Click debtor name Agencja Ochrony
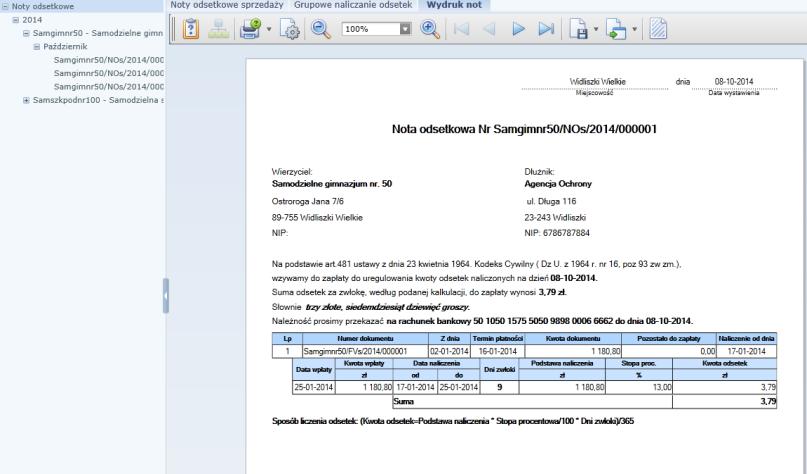This screenshot has height=474, width=807. [558, 184]
